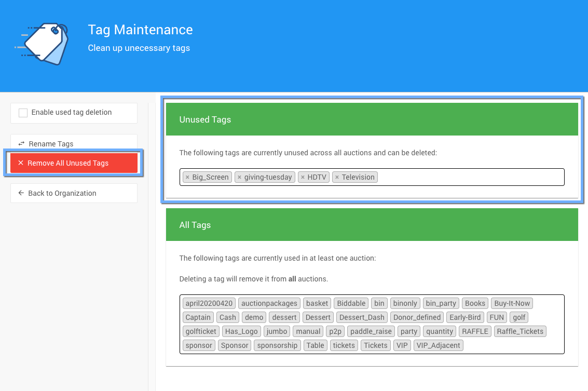Remove the Big_Screen tag with its x
Screen dimensions: 588x391
tap(187, 178)
